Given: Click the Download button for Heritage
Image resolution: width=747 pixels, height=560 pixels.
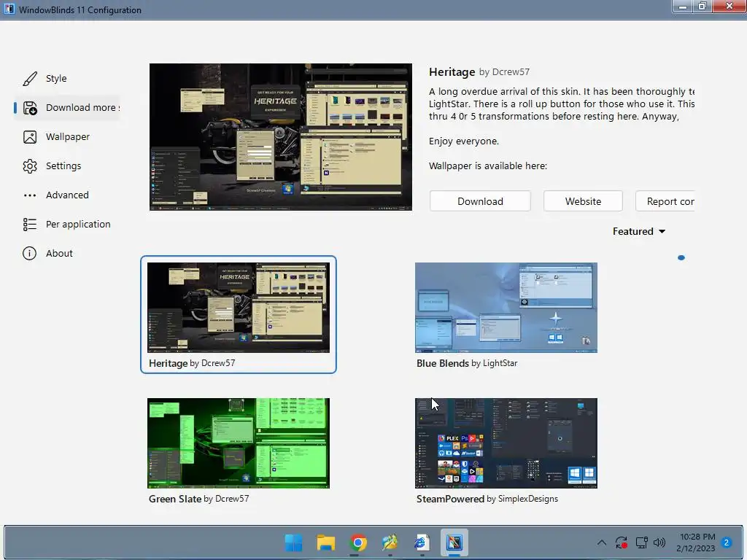Looking at the screenshot, I should pyautogui.click(x=480, y=201).
